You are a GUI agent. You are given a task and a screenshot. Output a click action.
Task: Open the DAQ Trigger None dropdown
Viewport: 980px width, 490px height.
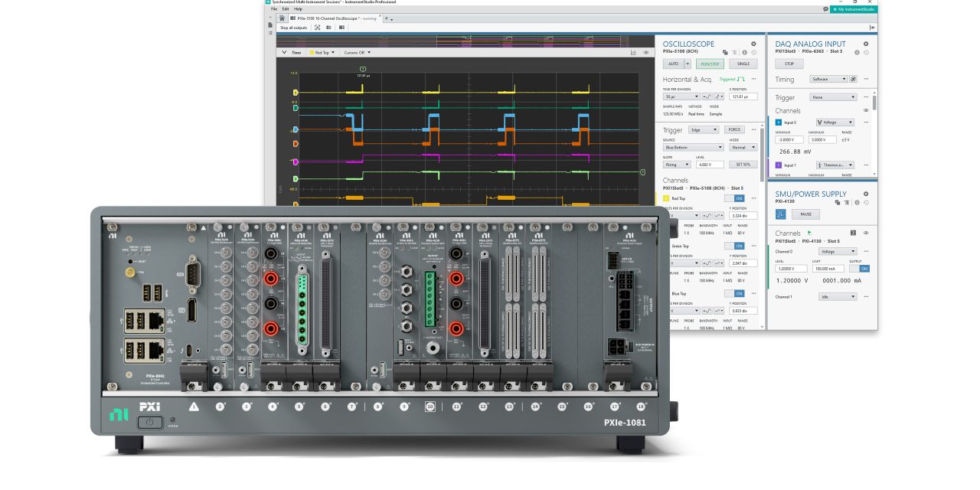pos(834,97)
